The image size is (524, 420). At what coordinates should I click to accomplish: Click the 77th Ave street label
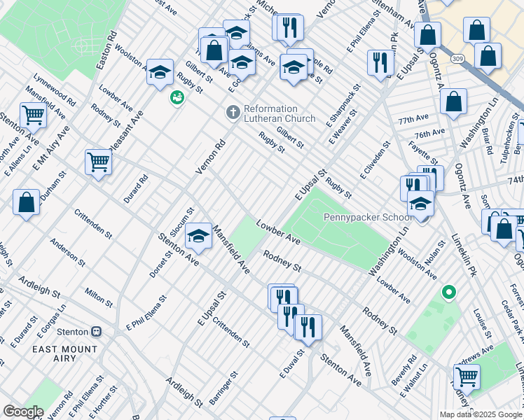pos(413,119)
